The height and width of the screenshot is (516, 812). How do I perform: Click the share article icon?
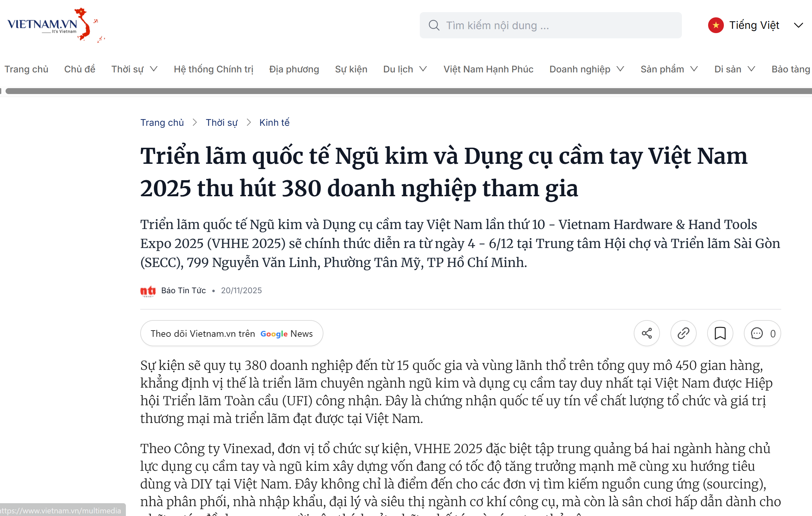click(x=647, y=333)
